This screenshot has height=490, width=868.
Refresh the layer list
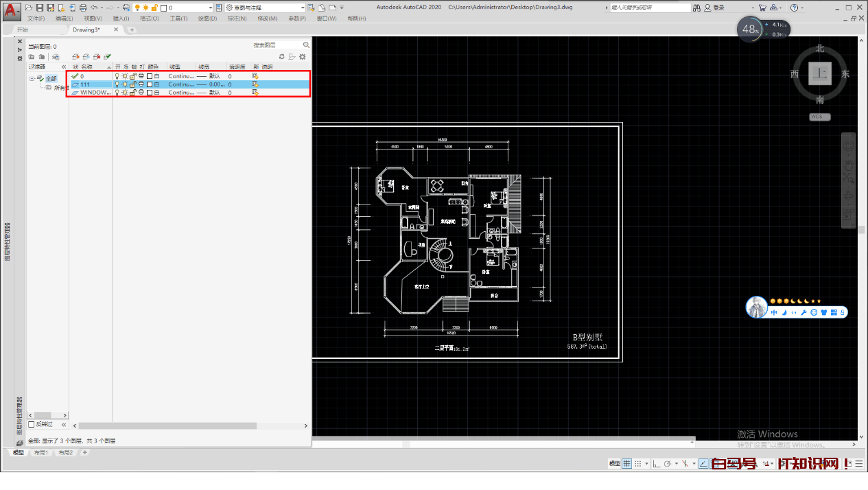[282, 56]
